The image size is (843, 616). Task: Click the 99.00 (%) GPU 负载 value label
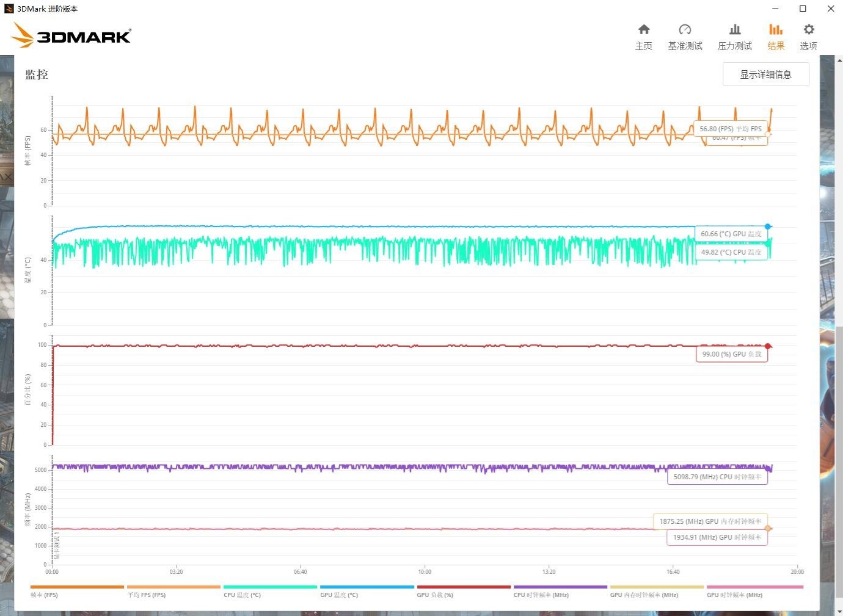[731, 354]
